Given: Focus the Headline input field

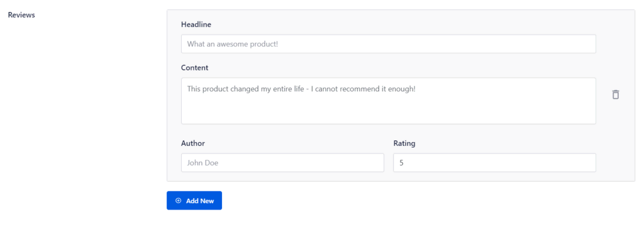Looking at the screenshot, I should (389, 44).
